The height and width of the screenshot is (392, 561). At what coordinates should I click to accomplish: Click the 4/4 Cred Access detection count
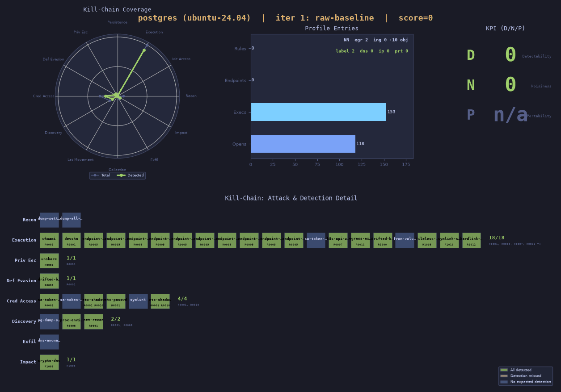(182, 299)
